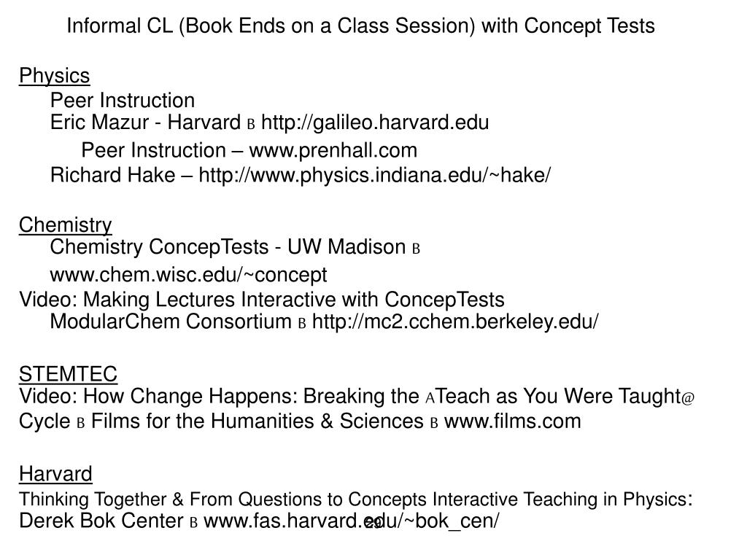Click Films for the Humanities & Sciences
This screenshot has width=747, height=560.
click(258, 421)
